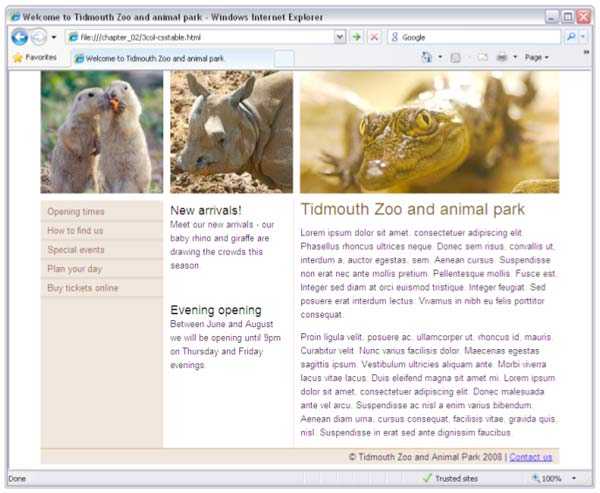Show more command bar items via double chevron
The height and width of the screenshot is (493, 600).
[x=586, y=53]
